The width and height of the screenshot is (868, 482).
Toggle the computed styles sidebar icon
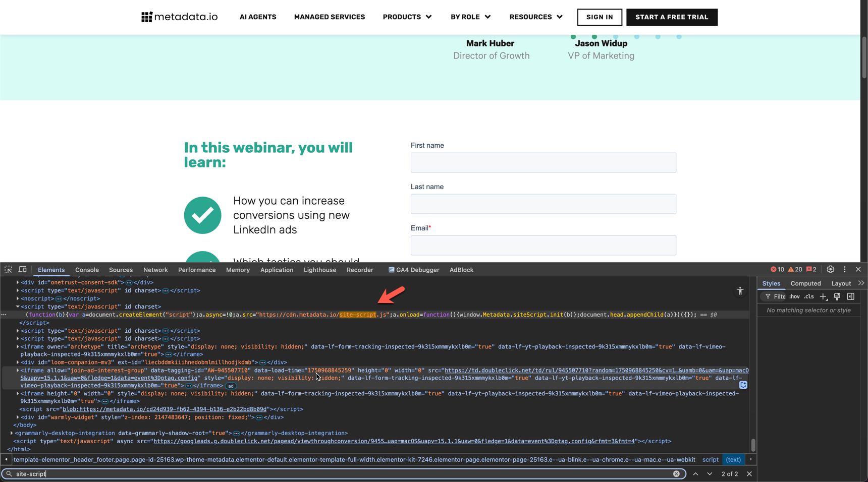pos(850,296)
